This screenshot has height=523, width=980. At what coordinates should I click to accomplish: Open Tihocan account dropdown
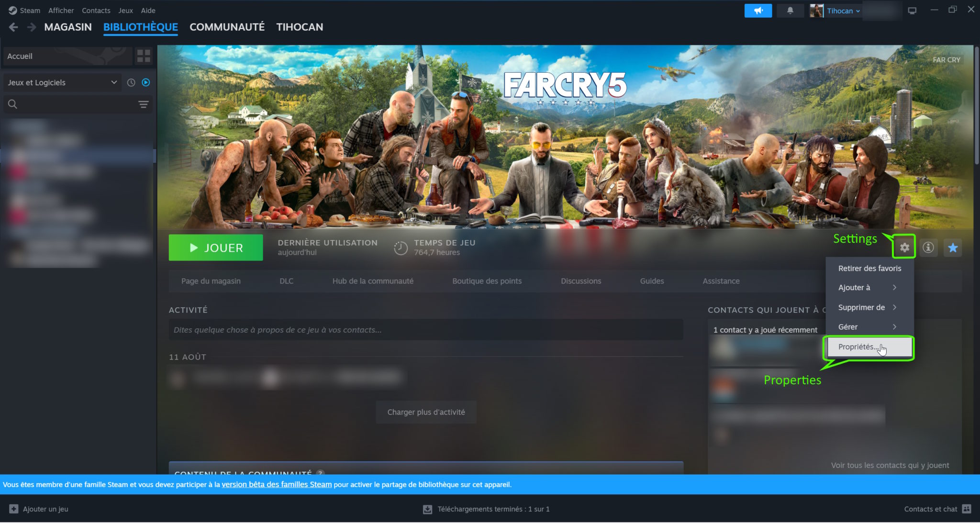pyautogui.click(x=843, y=11)
